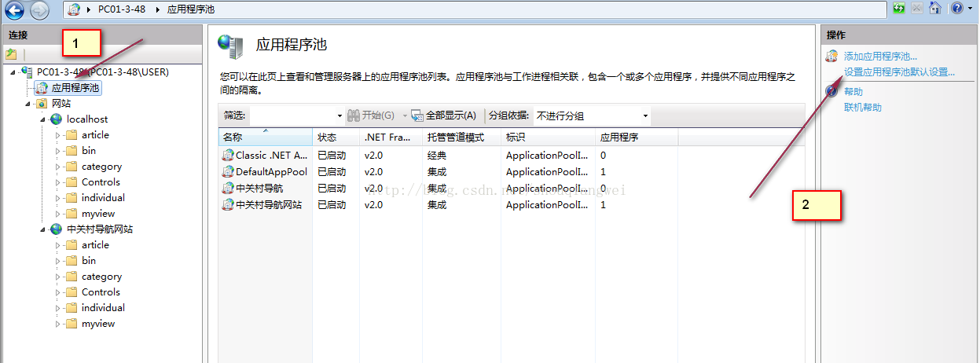This screenshot has width=980, height=363.
Task: Sort by the 状态 column header
Action: coord(336,137)
